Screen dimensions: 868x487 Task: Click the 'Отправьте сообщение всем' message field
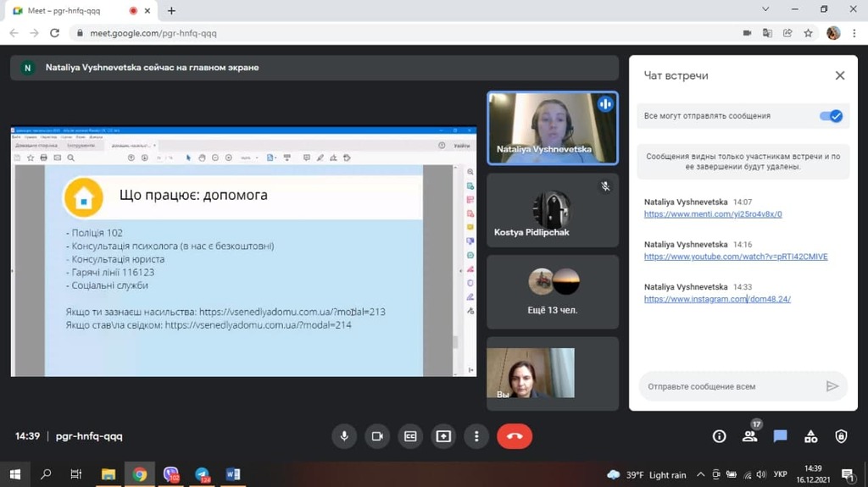tap(729, 386)
